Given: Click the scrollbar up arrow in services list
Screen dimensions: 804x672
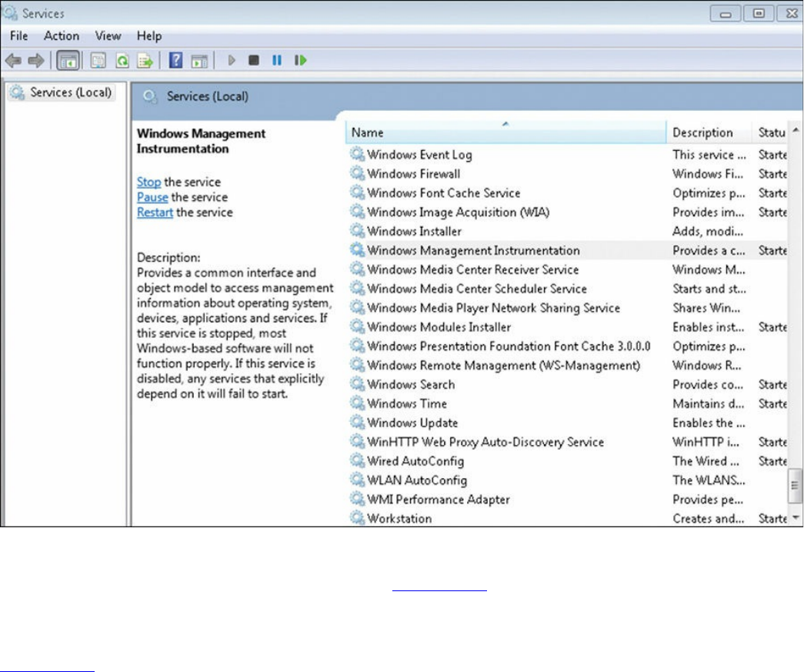Looking at the screenshot, I should tap(796, 130).
